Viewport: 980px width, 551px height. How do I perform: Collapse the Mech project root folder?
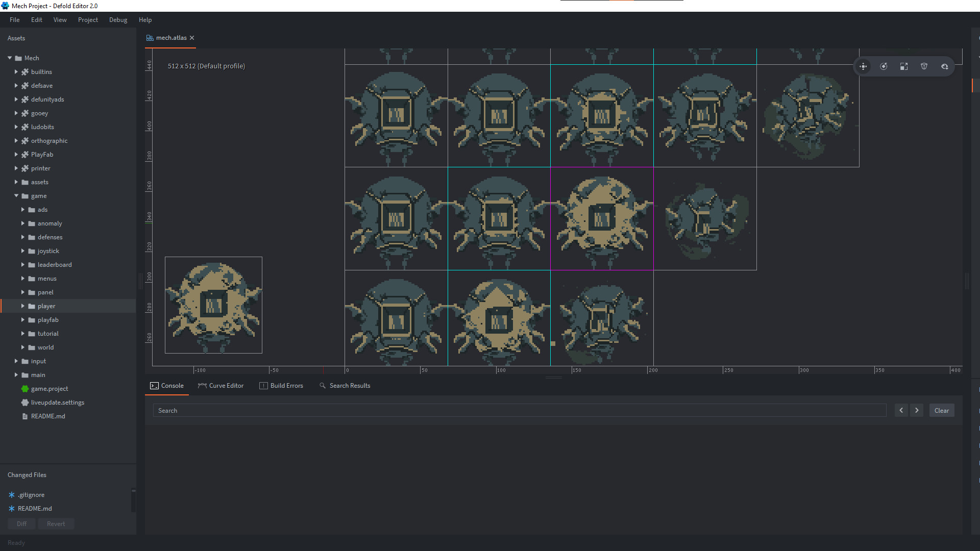9,58
